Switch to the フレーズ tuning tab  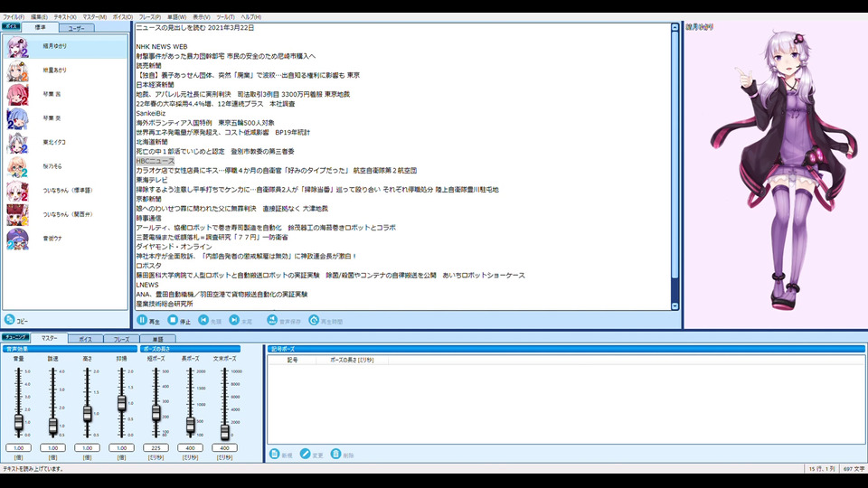(x=121, y=339)
